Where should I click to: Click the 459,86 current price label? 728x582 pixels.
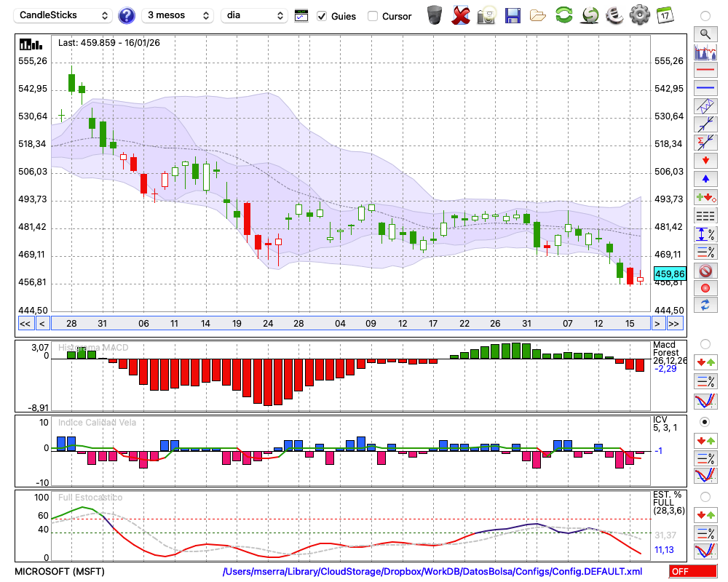coord(670,274)
